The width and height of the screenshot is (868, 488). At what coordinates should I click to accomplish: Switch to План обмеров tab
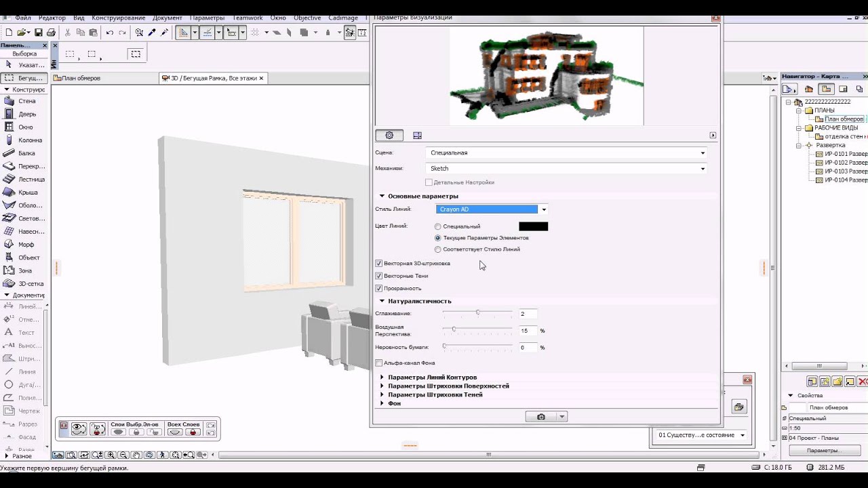[x=105, y=78]
